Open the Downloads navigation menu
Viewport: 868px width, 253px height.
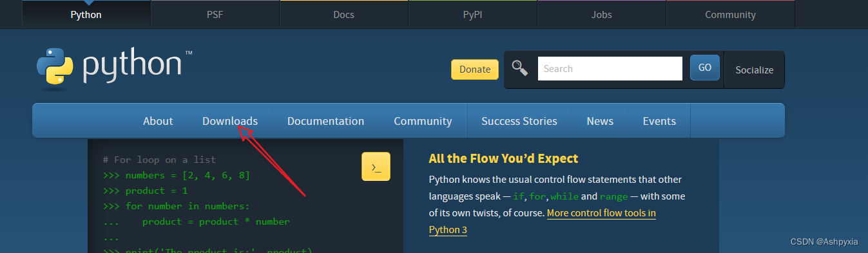coord(230,121)
